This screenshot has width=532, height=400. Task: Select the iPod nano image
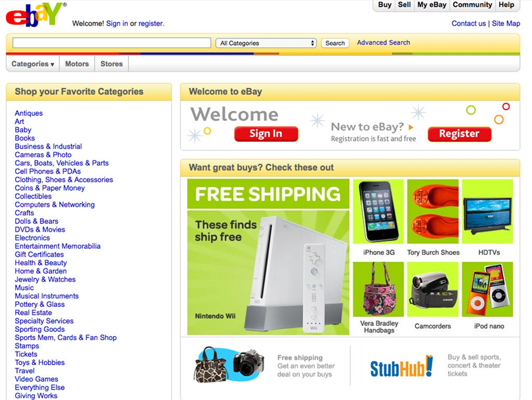[487, 289]
